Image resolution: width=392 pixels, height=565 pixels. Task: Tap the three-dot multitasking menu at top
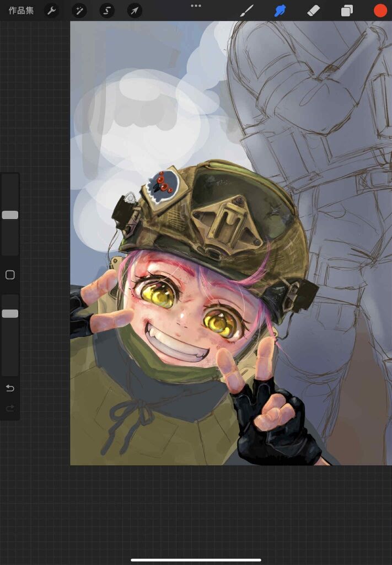coord(196,6)
